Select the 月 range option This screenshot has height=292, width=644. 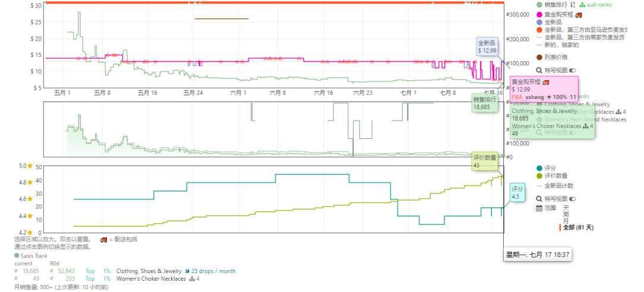tap(566, 221)
